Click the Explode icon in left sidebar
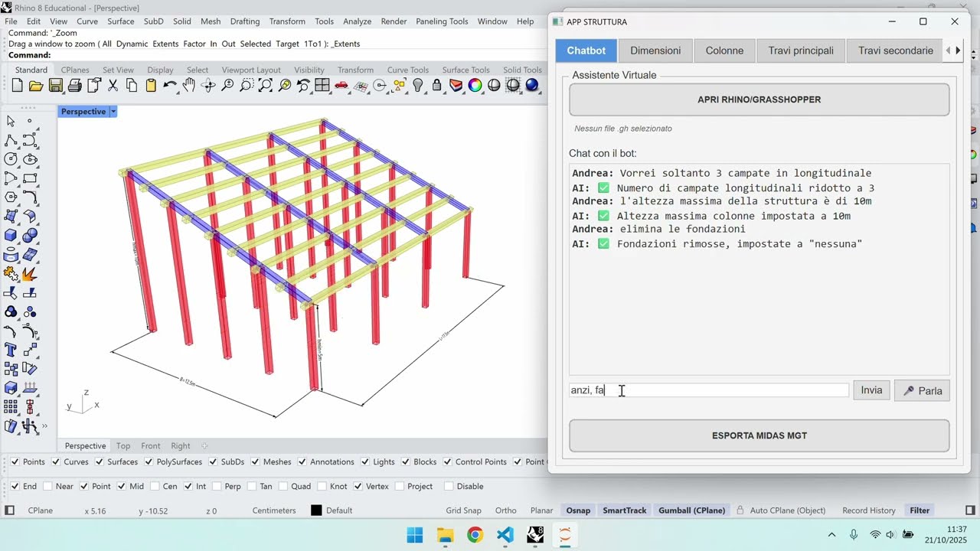 [30, 273]
